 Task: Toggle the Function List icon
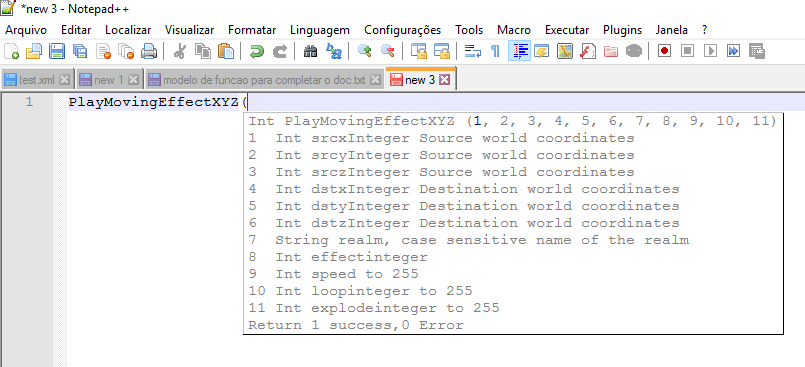pyautogui.click(x=588, y=51)
